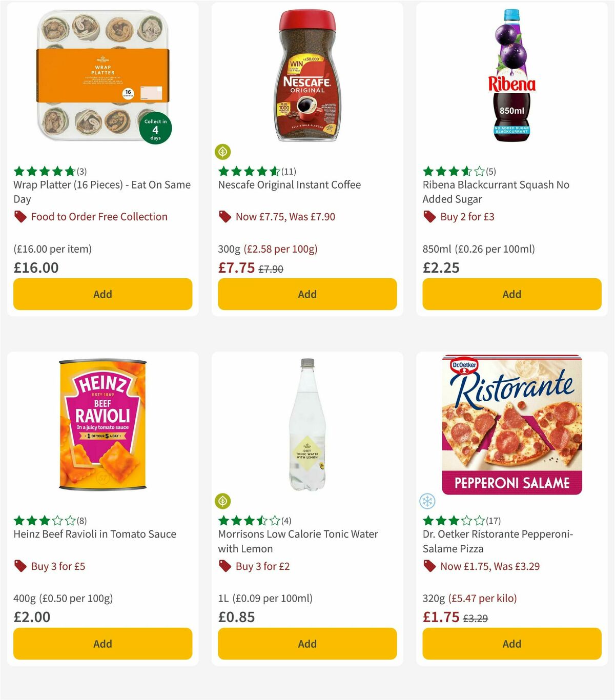
Task: Click the offer tag icon on Food to Order Free Collection
Action: pos(20,217)
